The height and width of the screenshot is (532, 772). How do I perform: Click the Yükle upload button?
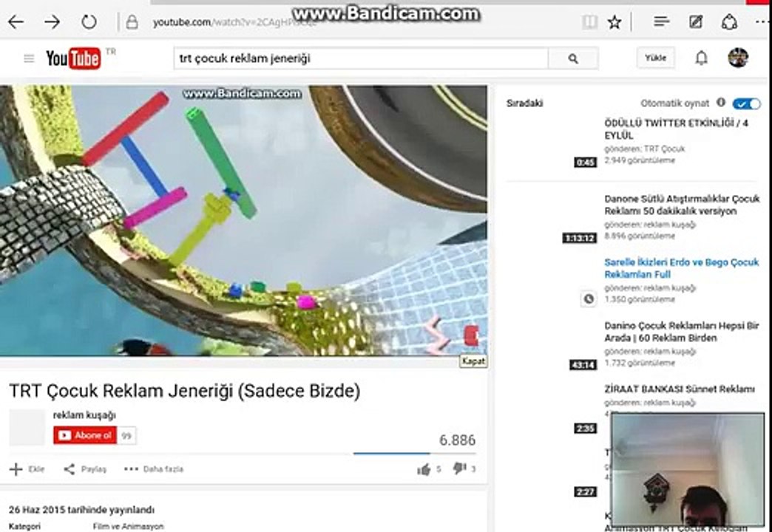(655, 58)
